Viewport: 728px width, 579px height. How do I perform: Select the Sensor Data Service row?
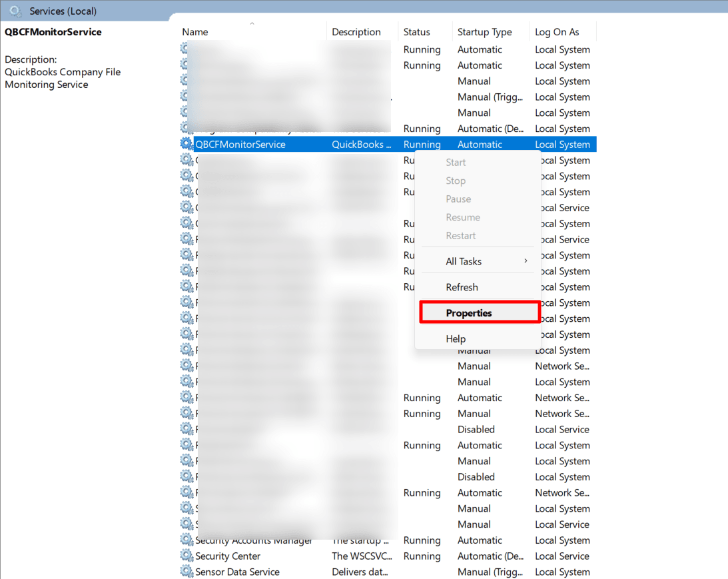click(x=388, y=572)
